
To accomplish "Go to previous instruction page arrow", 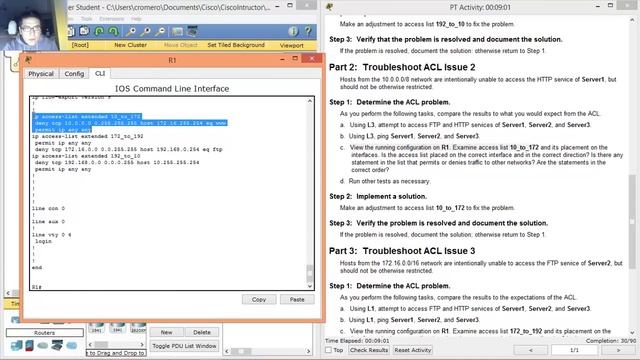I will [x=531, y=350].
